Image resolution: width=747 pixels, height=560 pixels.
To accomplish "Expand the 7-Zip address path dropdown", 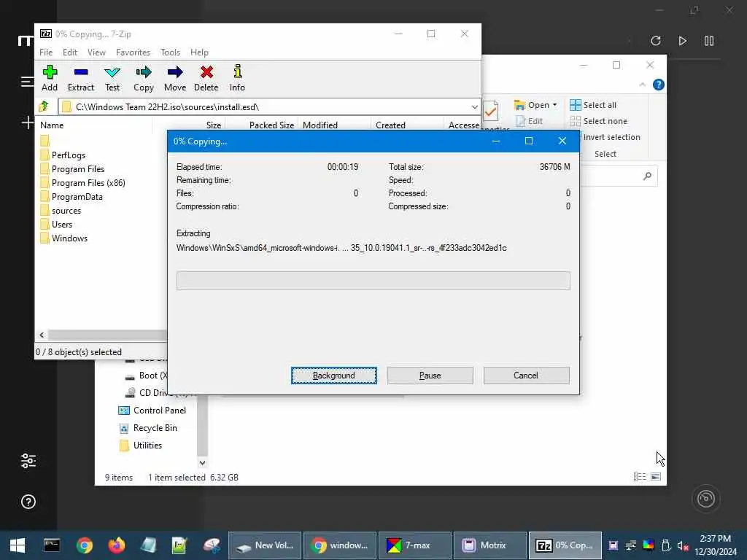I will (474, 106).
